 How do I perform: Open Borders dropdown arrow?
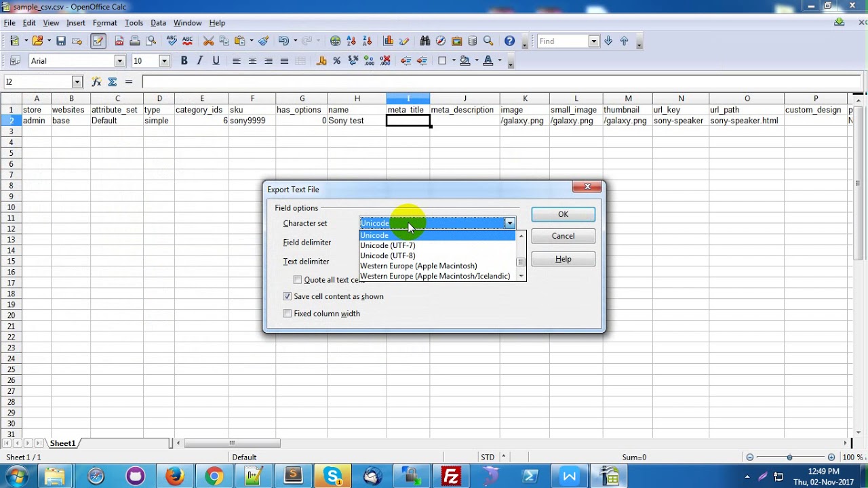[x=454, y=61]
